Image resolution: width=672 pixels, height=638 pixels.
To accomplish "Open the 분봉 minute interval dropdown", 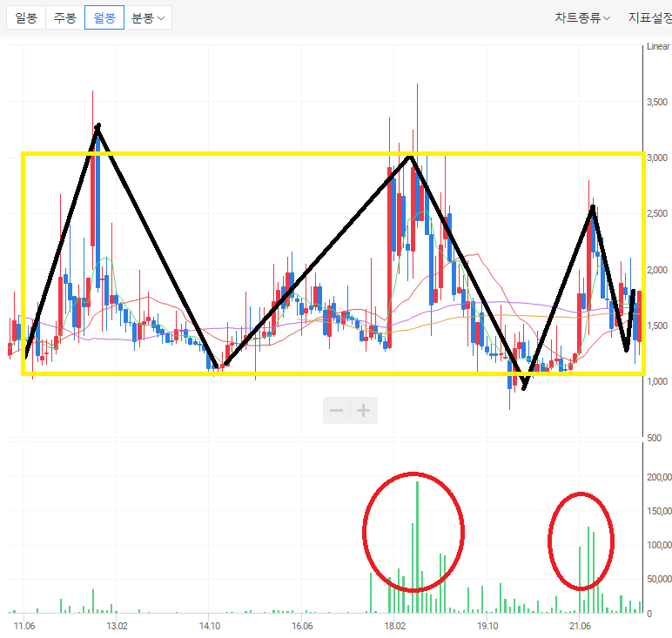I will (148, 17).
